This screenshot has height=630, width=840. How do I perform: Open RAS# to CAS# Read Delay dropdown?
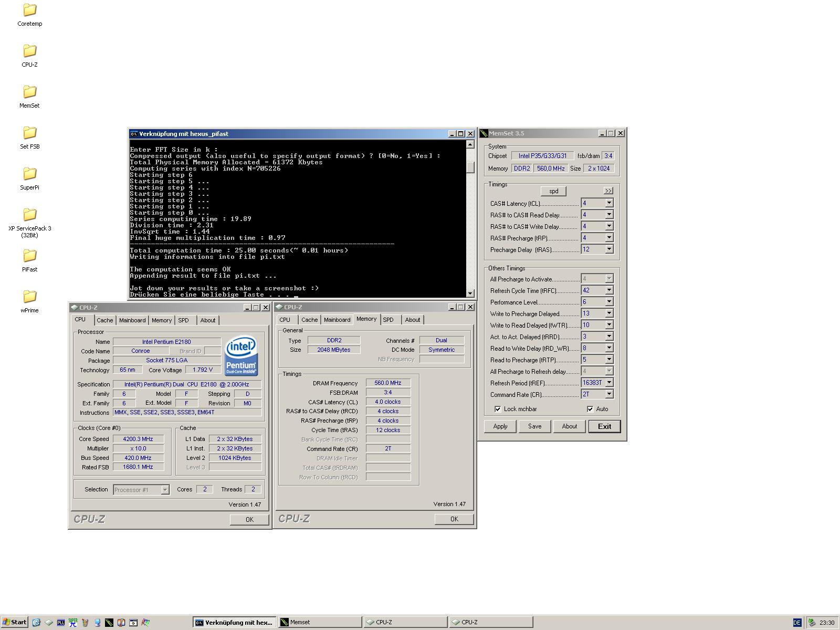pyautogui.click(x=609, y=215)
